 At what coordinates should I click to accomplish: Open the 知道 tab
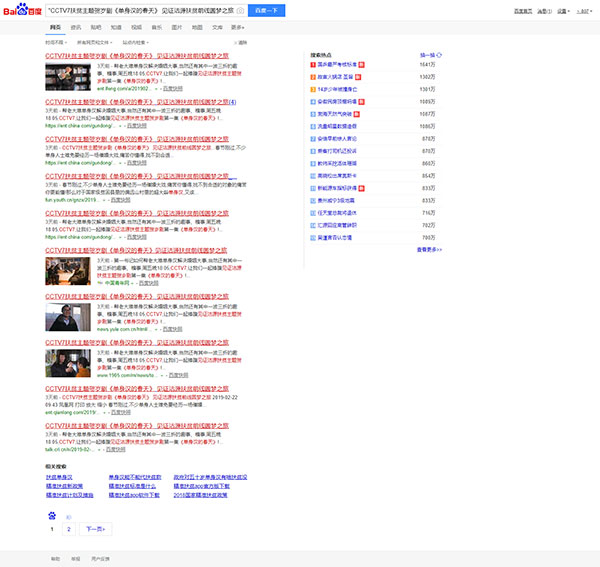[116, 27]
